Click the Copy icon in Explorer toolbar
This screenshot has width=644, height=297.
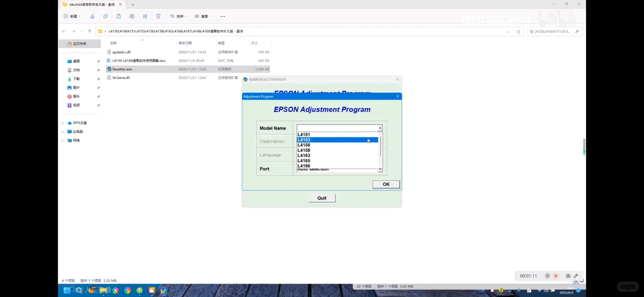(105, 16)
